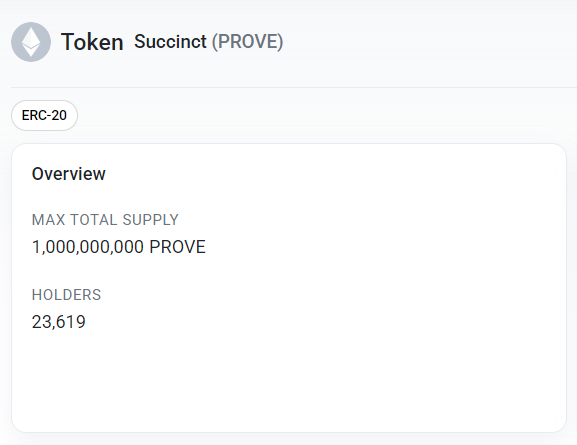Click the word SUPPLY in the supply label
Screen dimensions: 577x445
click(151, 220)
